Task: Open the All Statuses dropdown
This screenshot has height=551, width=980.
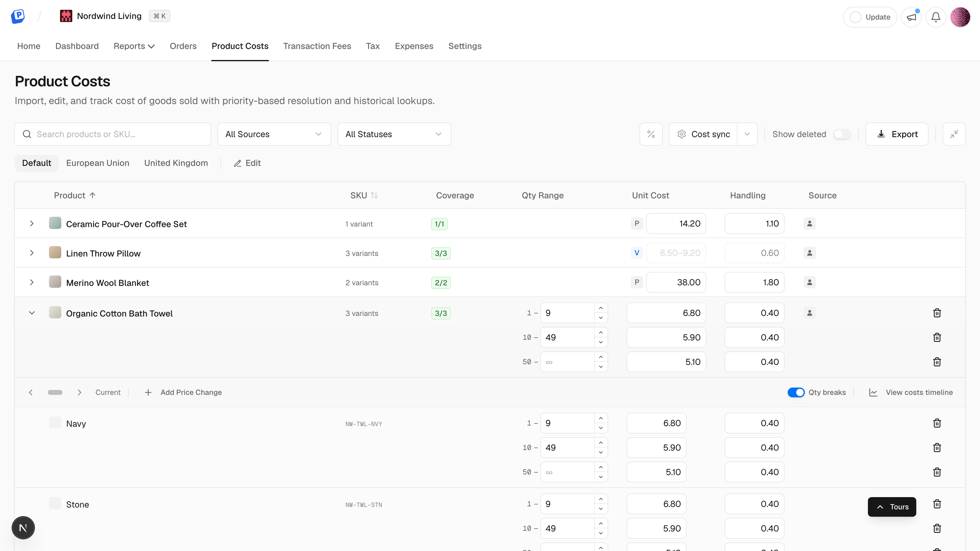Action: [394, 134]
